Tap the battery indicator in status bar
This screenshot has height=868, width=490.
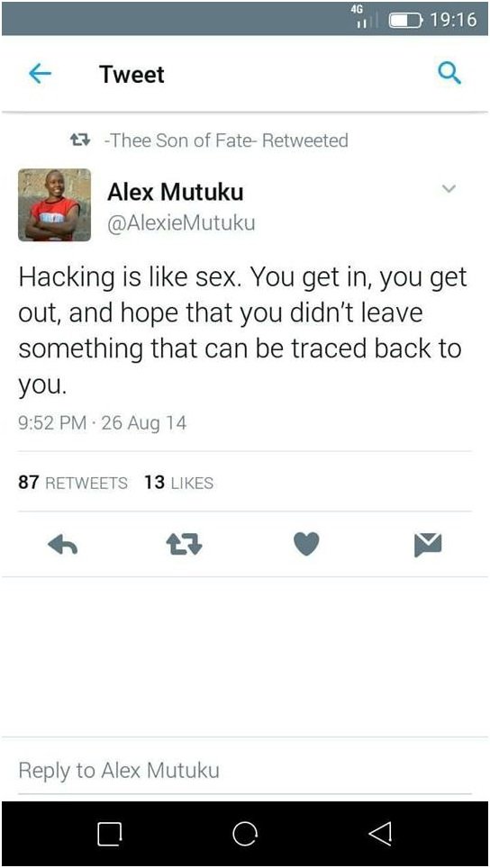click(406, 21)
